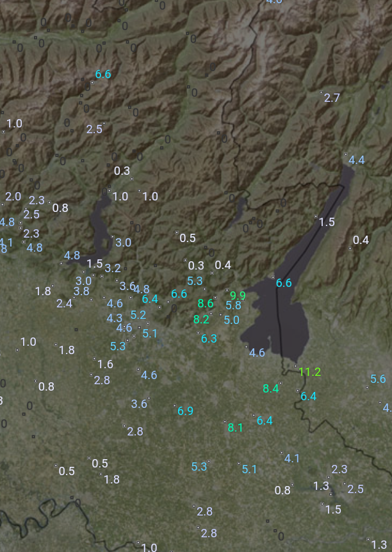392x552 pixels.
Task: Select the 6.9 data point
Action: pos(185,411)
